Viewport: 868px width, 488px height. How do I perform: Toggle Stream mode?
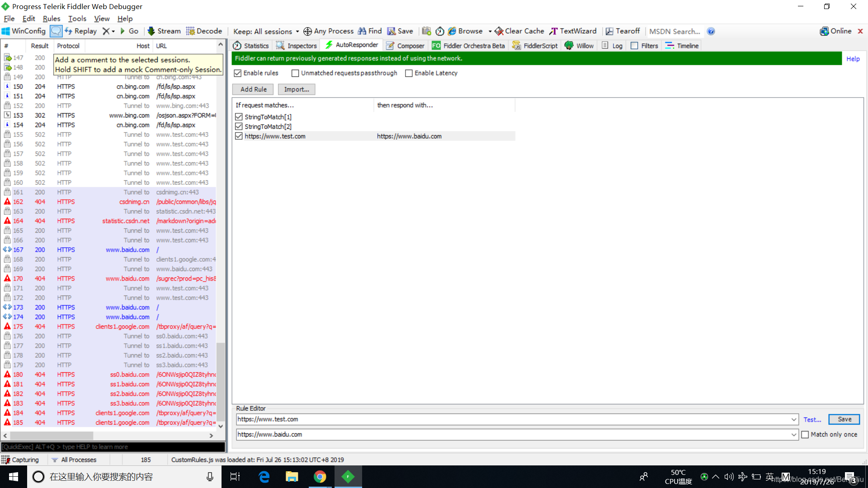click(164, 31)
